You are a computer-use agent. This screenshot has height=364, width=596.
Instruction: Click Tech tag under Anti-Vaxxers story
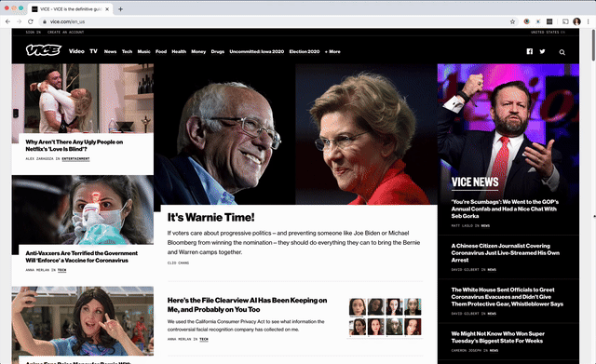62,270
